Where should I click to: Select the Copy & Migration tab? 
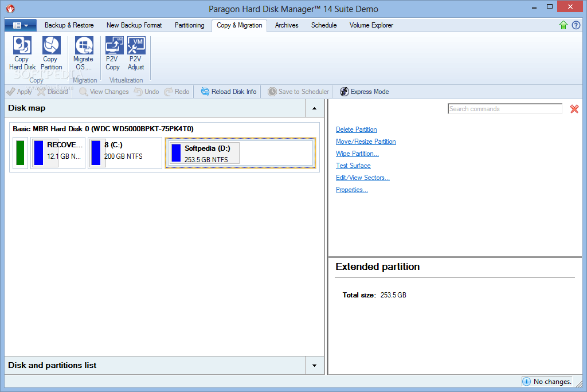click(x=240, y=25)
